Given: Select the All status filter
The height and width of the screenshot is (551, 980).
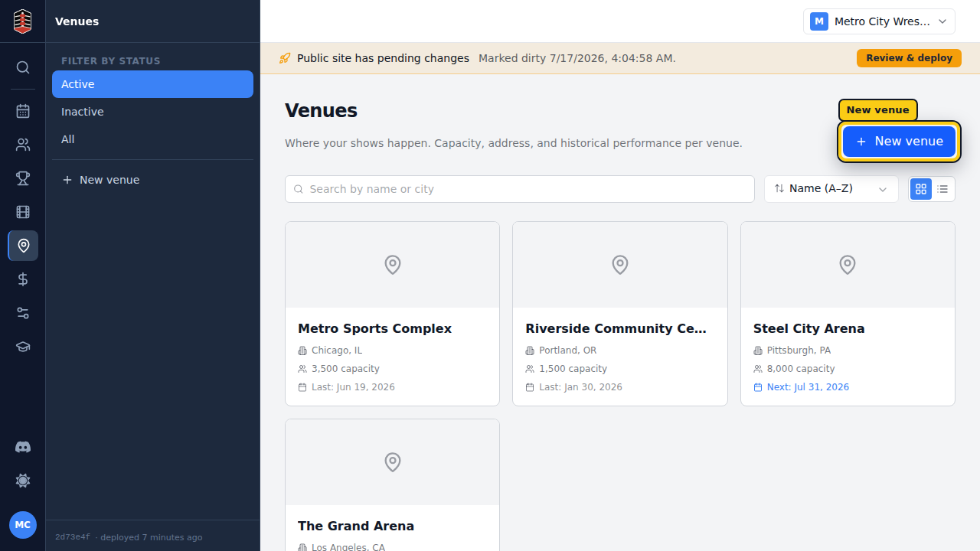Looking at the screenshot, I should click(152, 139).
